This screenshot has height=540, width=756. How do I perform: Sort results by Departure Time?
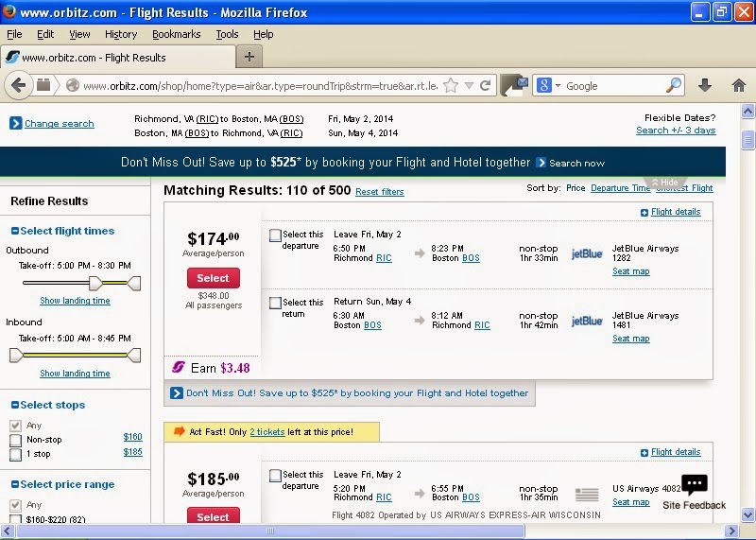(621, 187)
